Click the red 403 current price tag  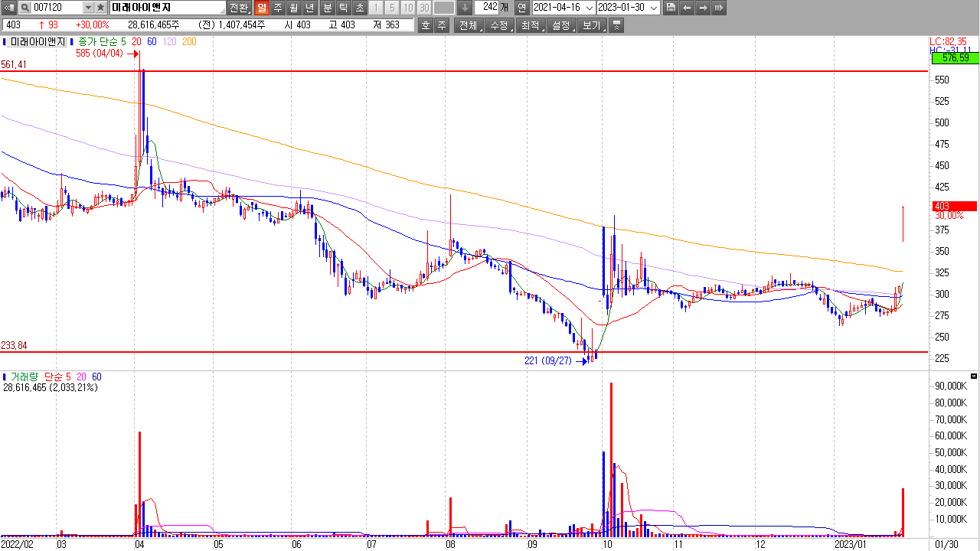tap(954, 206)
